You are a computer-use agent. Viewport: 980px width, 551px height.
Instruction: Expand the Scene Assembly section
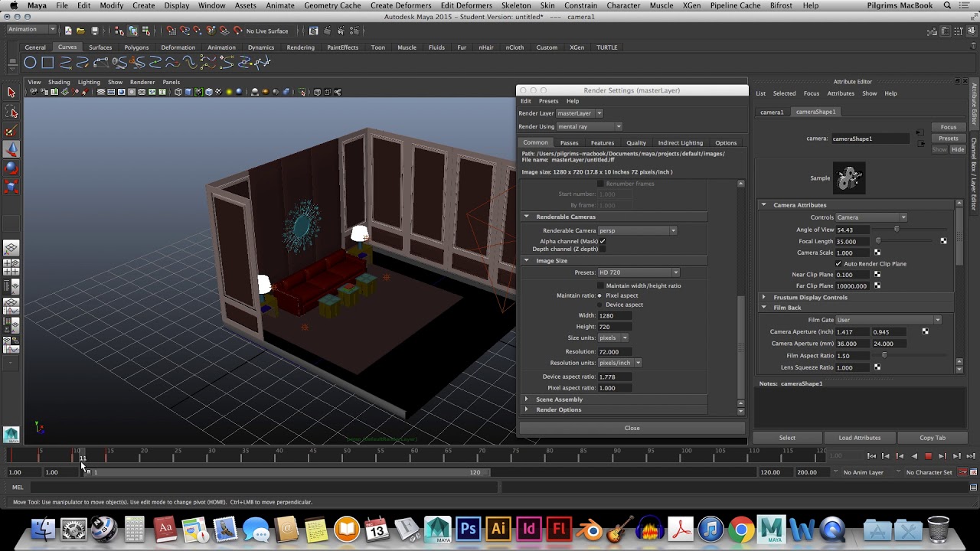[x=526, y=399]
